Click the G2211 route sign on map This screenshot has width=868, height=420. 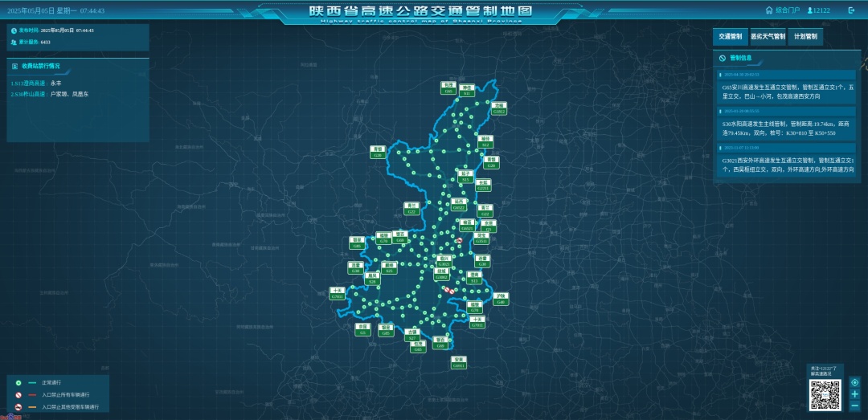pos(484,186)
